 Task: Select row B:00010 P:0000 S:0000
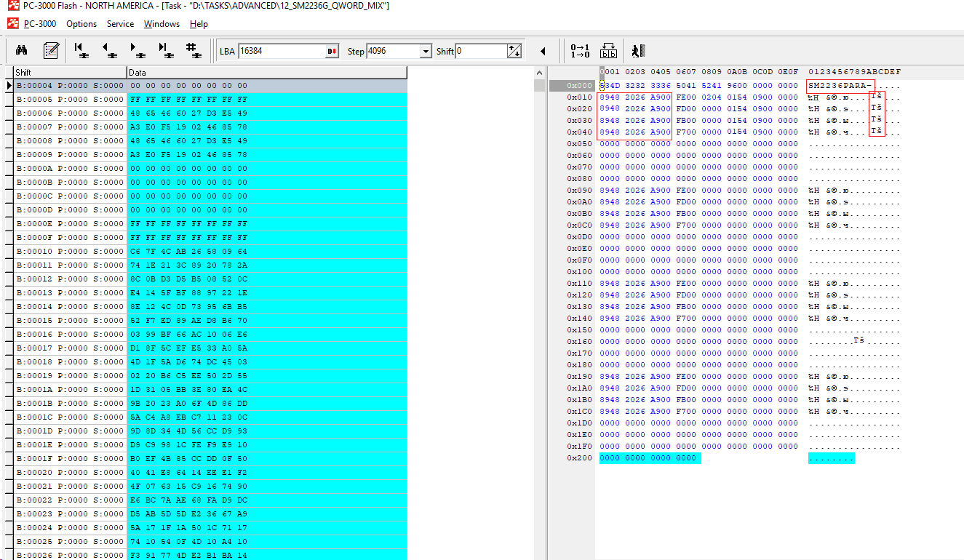(210, 252)
